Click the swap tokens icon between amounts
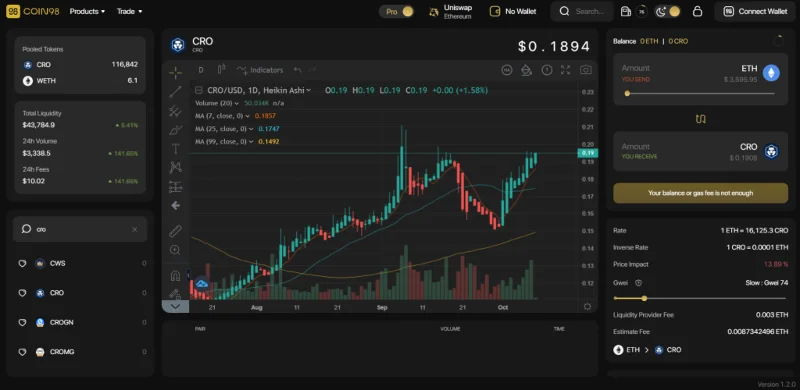The height and width of the screenshot is (390, 800). point(701,119)
